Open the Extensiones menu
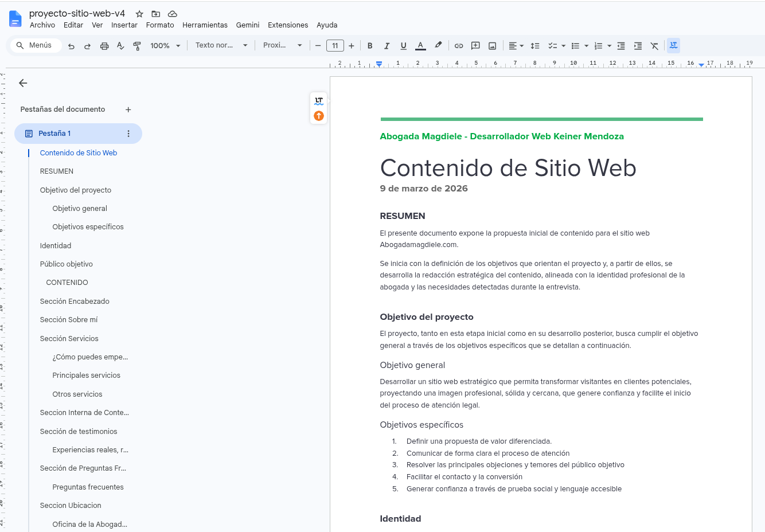This screenshot has height=532, width=765. click(x=288, y=25)
